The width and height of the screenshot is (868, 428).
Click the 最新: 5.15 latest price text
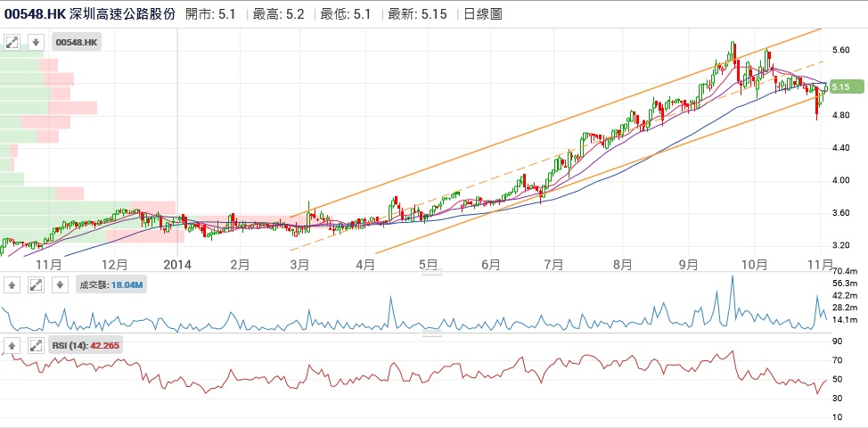pos(418,13)
